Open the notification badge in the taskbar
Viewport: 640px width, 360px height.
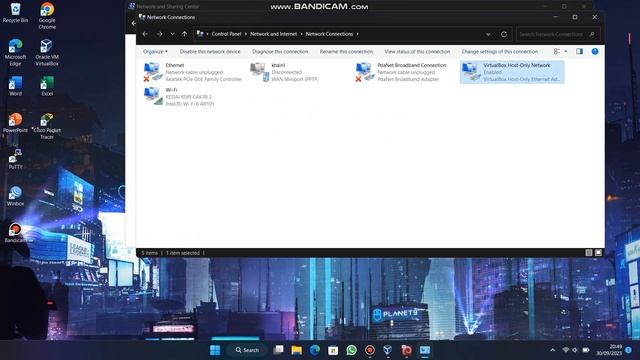click(629, 350)
